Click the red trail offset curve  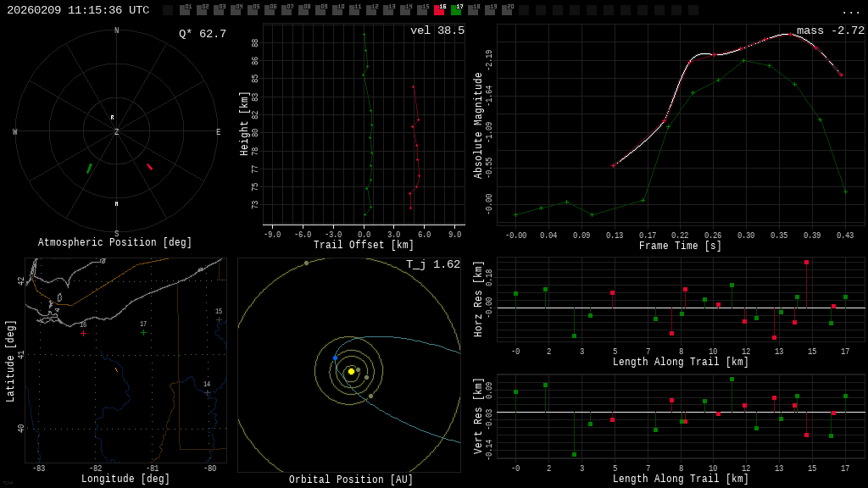pos(415,147)
